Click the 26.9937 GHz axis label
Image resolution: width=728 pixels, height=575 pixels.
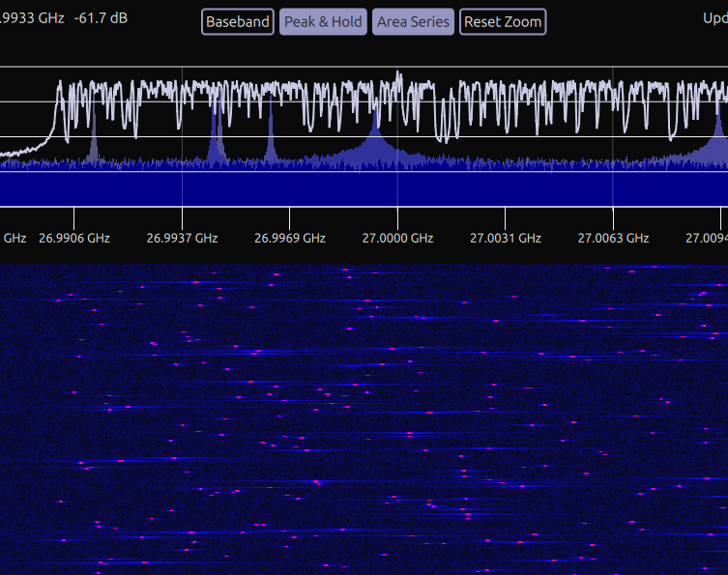183,238
